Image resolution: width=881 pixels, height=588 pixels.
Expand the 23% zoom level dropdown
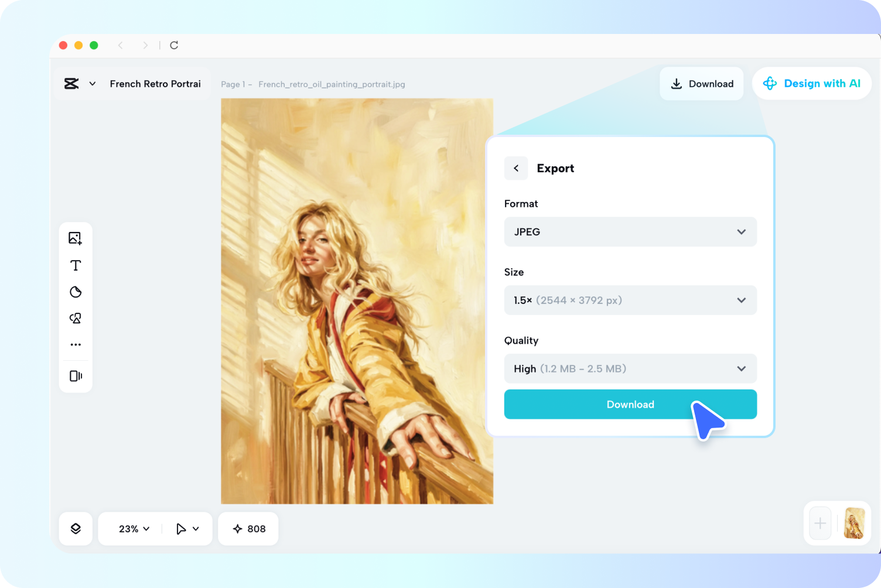132,528
